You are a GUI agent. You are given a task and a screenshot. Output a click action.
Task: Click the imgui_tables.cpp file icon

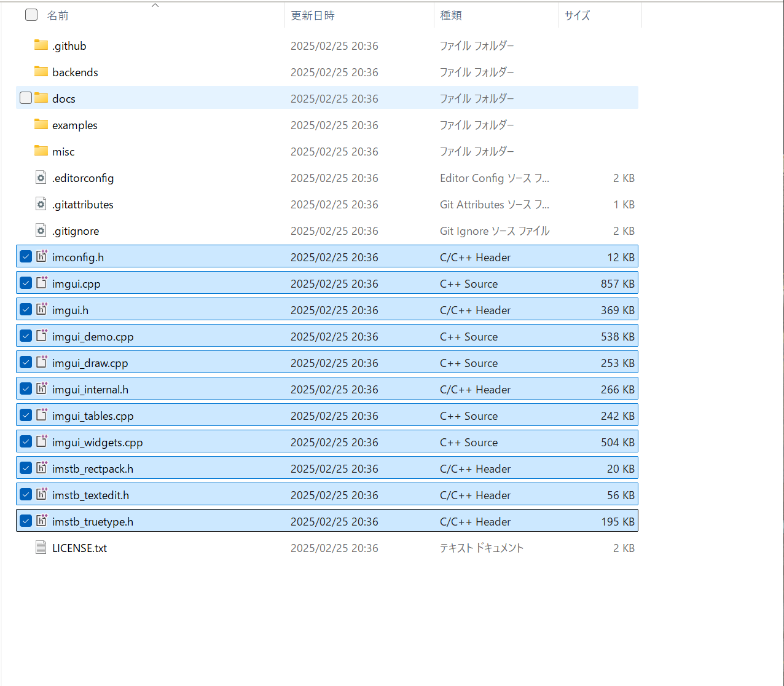tap(42, 415)
